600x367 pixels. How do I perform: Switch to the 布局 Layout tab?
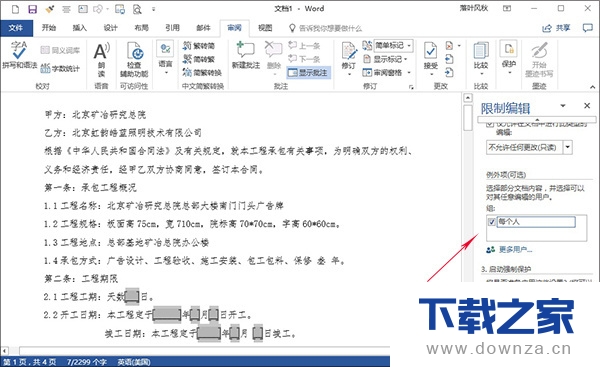click(141, 28)
